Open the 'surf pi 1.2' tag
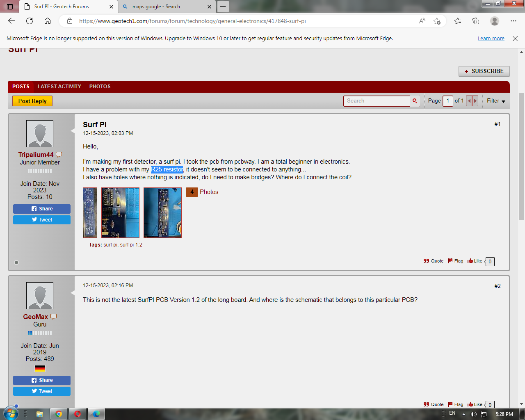 pyautogui.click(x=131, y=245)
